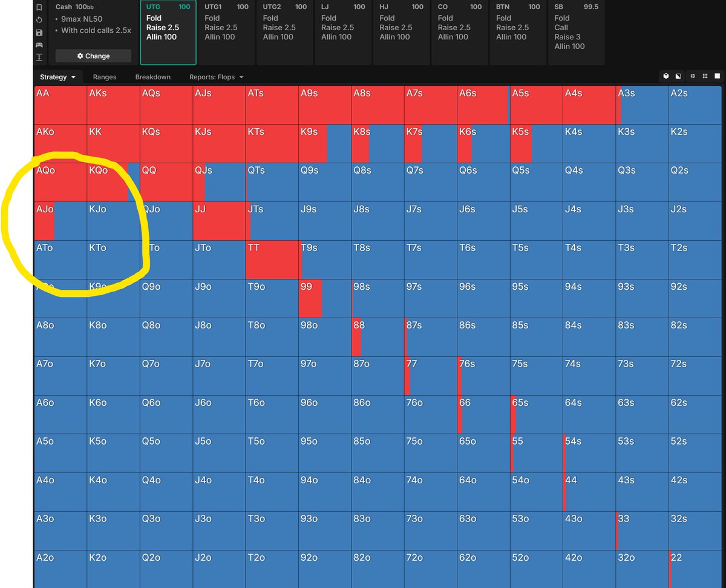The image size is (726, 588).
Task: Select the four-quadrant crosshair layout icon
Action: (x=692, y=76)
